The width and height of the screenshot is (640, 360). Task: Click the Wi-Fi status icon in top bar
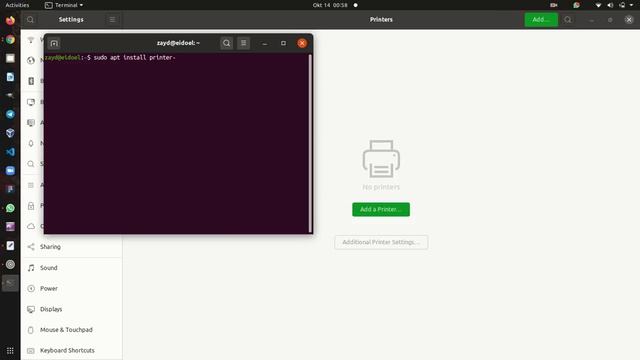click(598, 5)
